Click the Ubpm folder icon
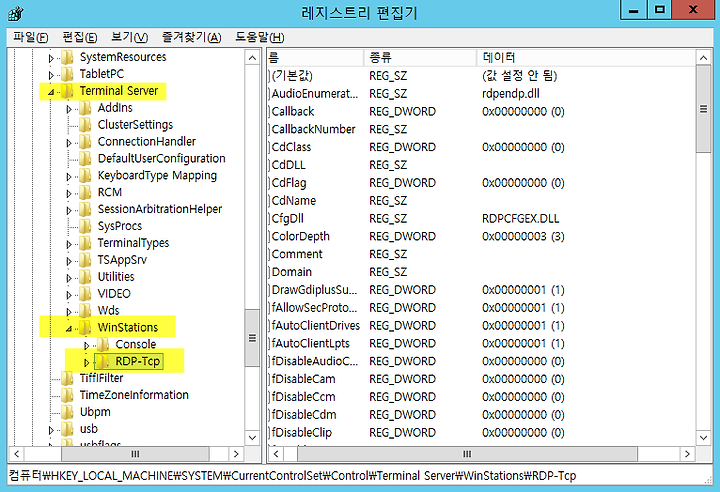Image resolution: width=720 pixels, height=492 pixels. point(68,413)
